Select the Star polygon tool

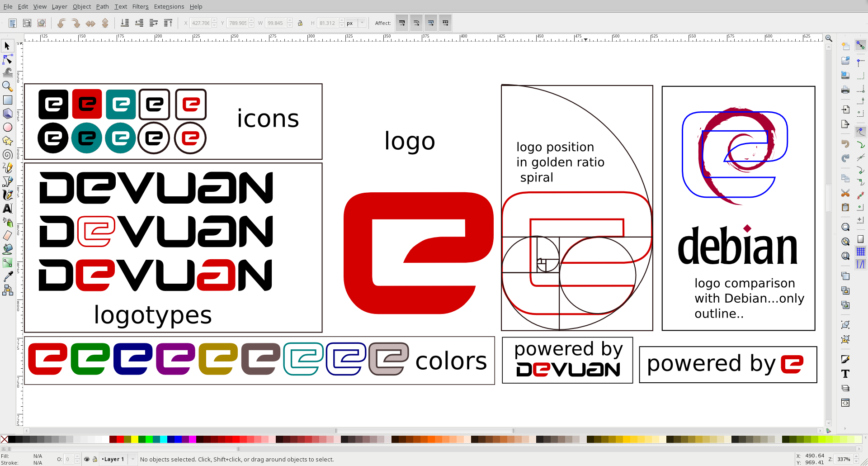pos(7,141)
